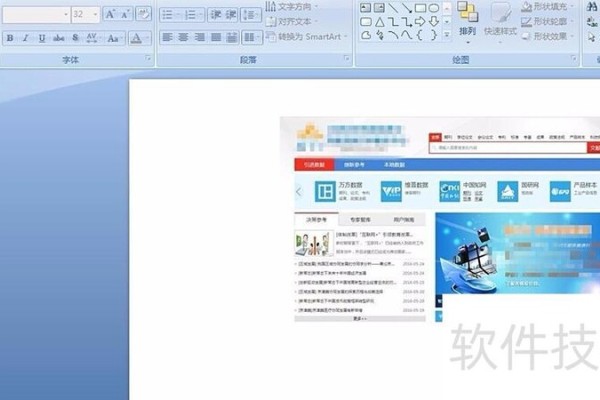This screenshot has height=400, width=600.
Task: Open the font size 32 dropdown
Action: click(95, 15)
